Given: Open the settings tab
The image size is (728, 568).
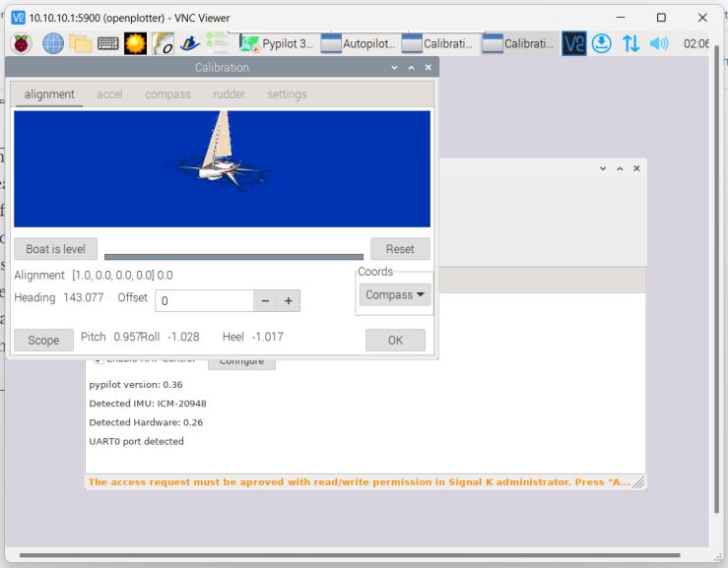Looking at the screenshot, I should pos(287,95).
